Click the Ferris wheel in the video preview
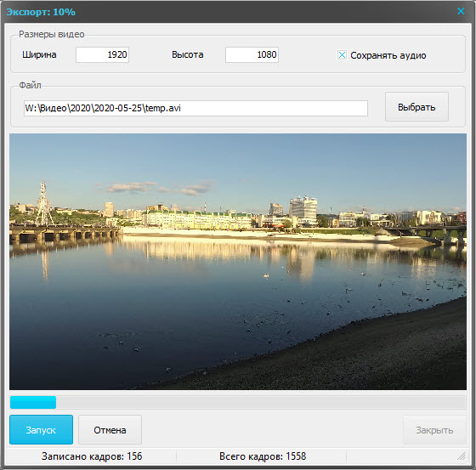Screen dimensions: 476x470 (x=43, y=203)
